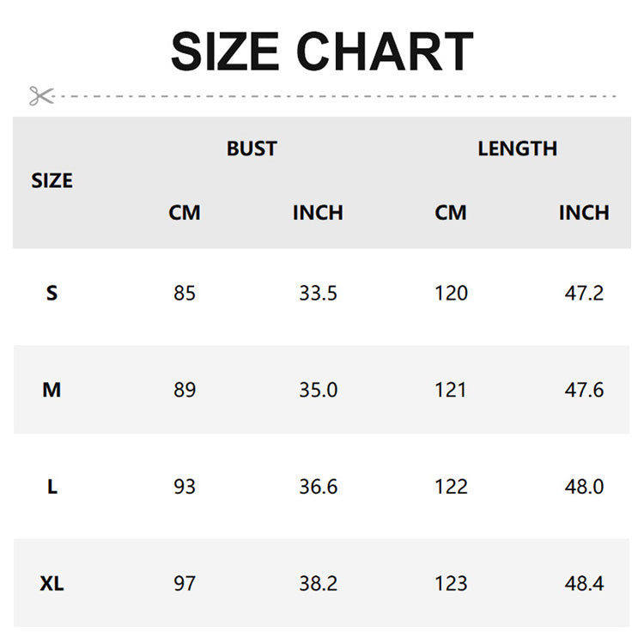Image resolution: width=644 pixels, height=644 pixels.
Task: Click the SIZE CHART title
Action: pos(322,52)
